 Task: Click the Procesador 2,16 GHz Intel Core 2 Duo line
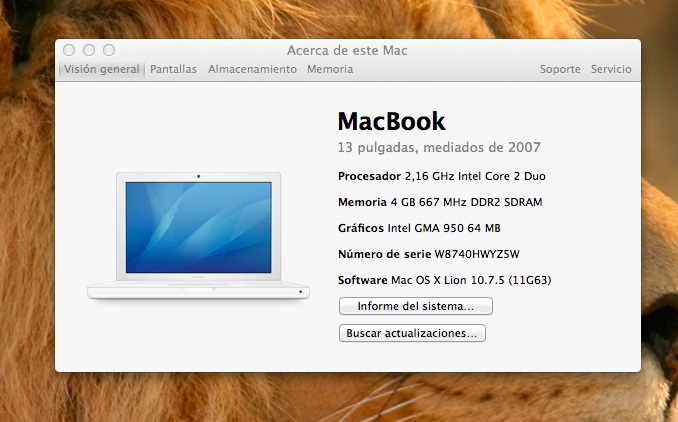[x=441, y=176]
